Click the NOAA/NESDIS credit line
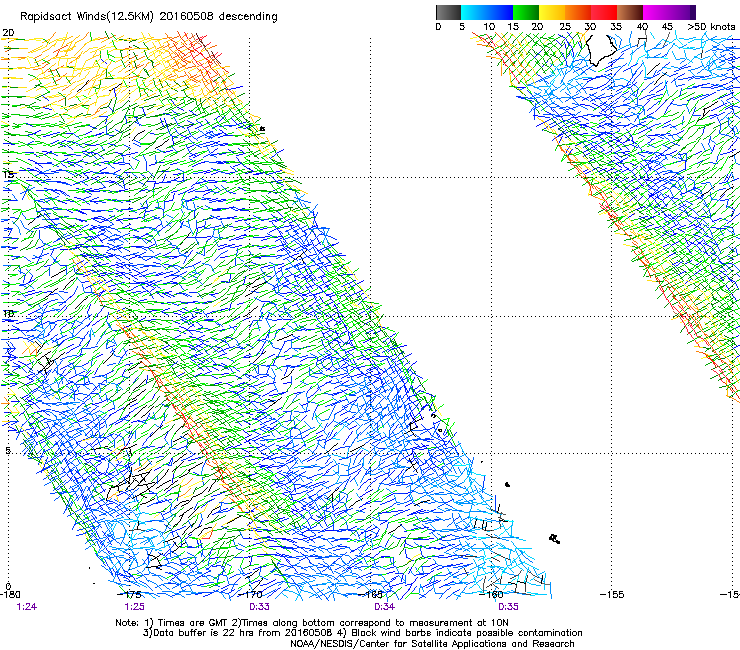Image resolution: width=740 pixels, height=650 pixels. (x=432, y=644)
